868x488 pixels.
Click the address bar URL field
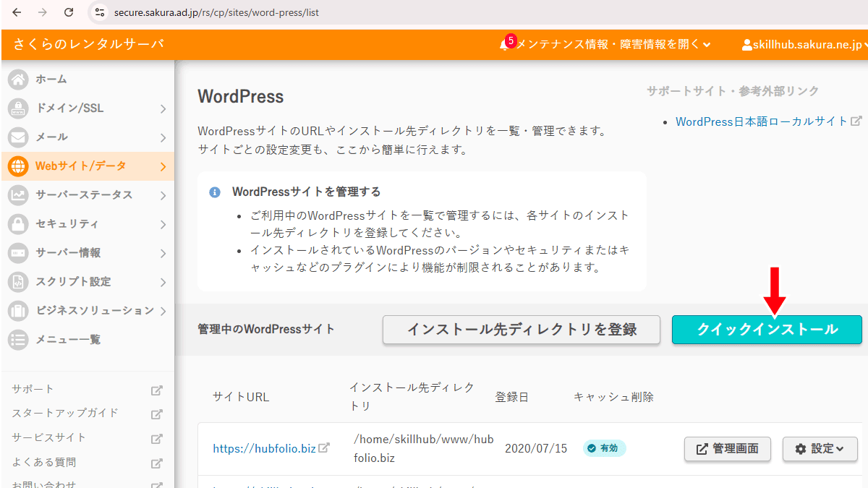217,12
